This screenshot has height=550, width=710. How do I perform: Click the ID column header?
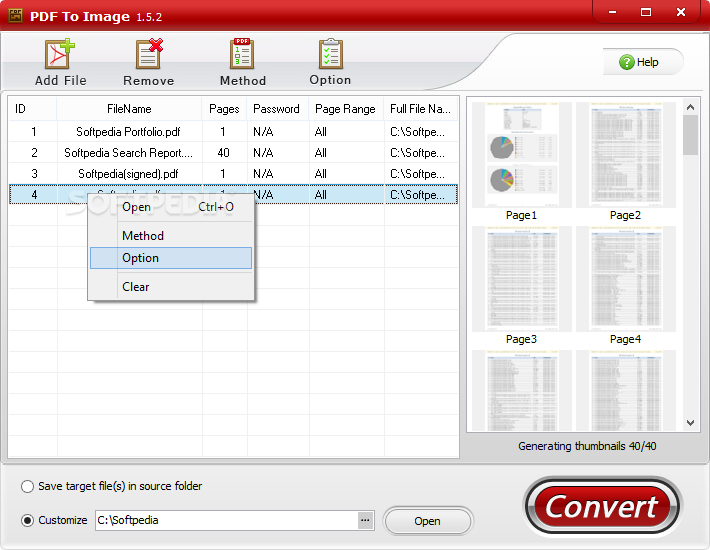[x=33, y=109]
